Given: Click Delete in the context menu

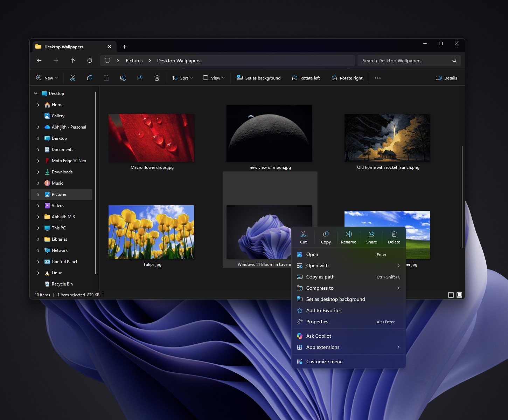Looking at the screenshot, I should click(x=394, y=237).
